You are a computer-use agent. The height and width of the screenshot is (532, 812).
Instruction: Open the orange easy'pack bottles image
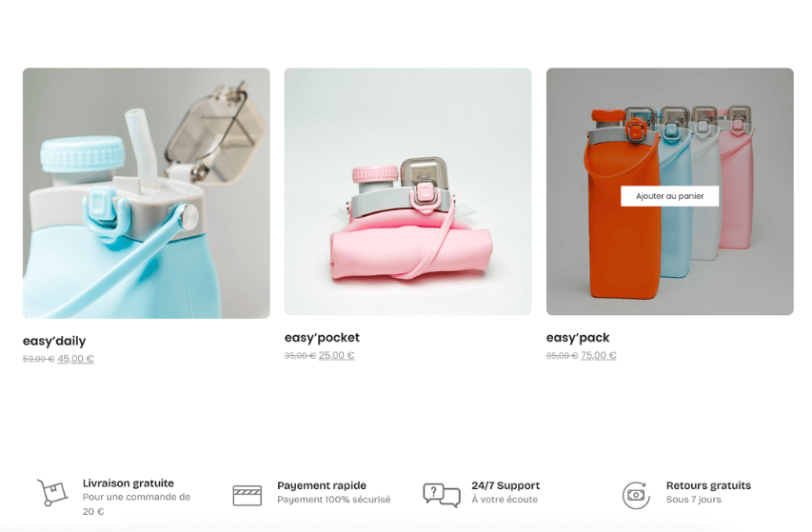click(x=669, y=191)
